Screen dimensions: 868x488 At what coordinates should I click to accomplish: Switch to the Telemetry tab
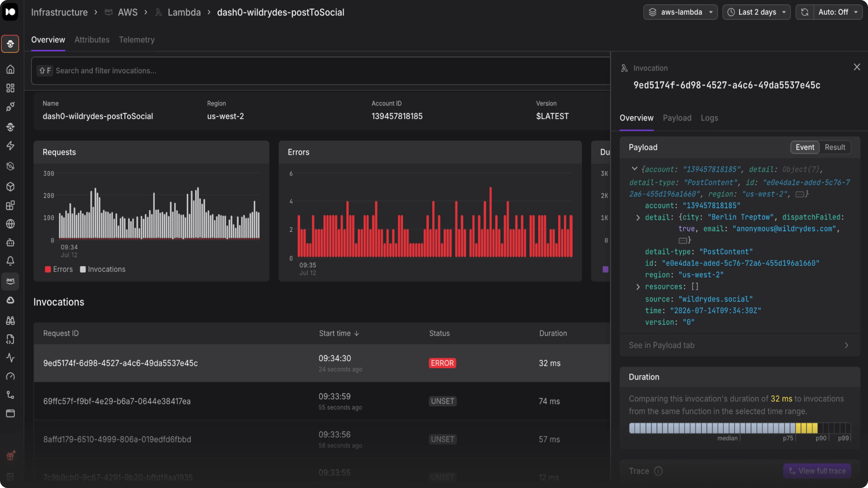pos(137,40)
